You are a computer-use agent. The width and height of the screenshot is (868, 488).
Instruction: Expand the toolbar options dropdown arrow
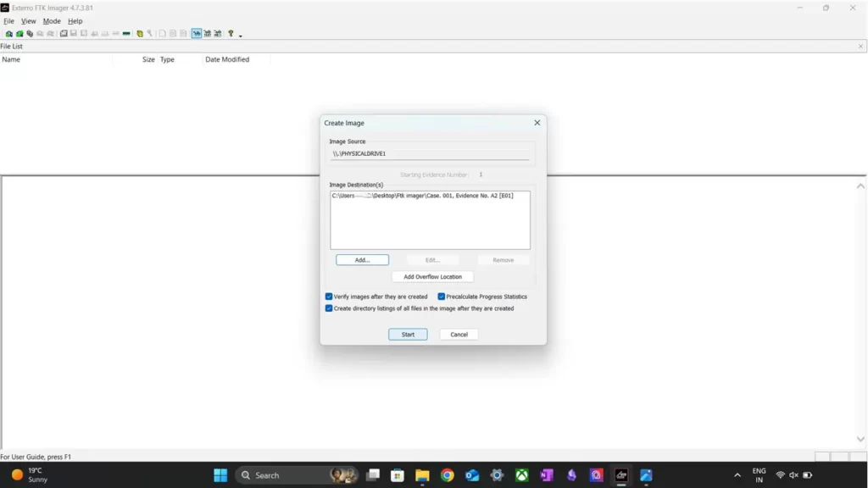pos(241,36)
